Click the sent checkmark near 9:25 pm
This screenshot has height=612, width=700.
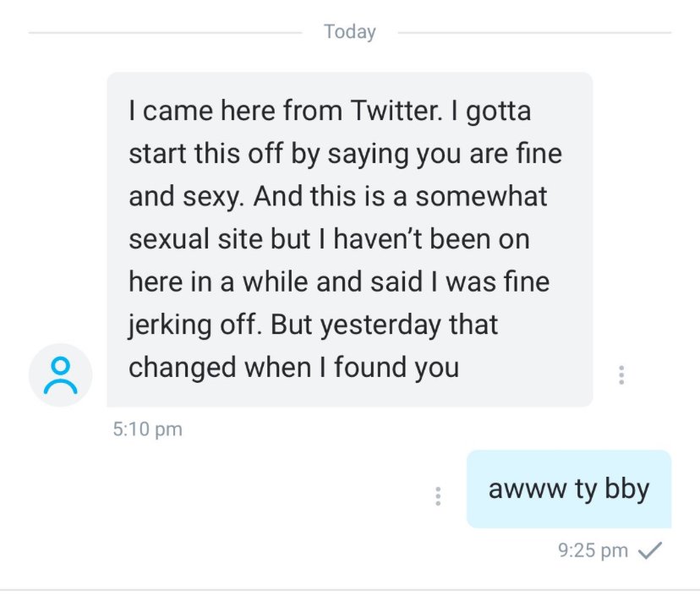tap(649, 550)
